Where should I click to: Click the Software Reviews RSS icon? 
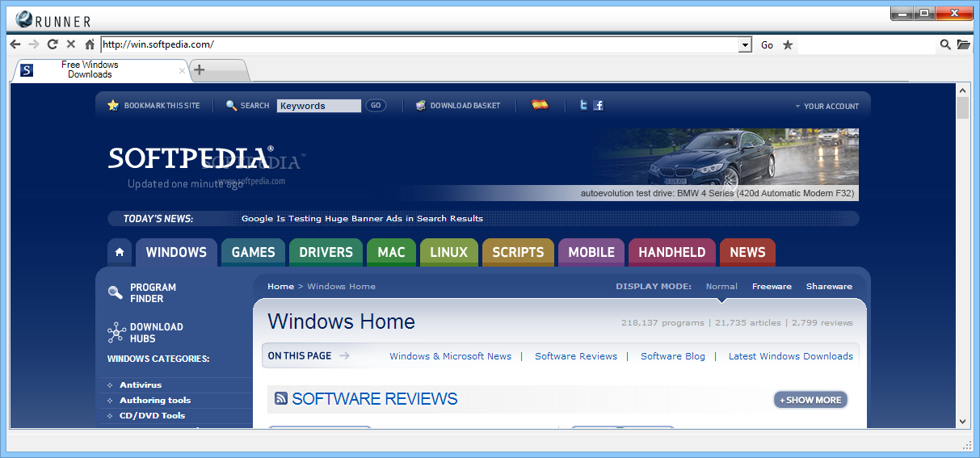(x=281, y=398)
